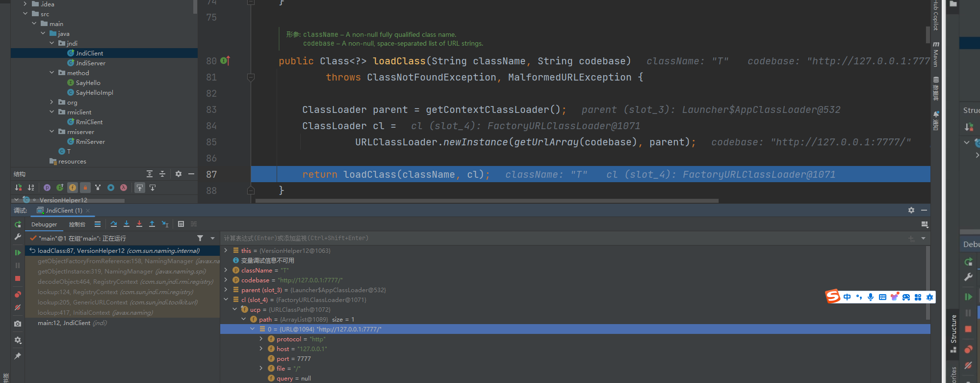The height and width of the screenshot is (383, 980).
Task: Stop the debug session with red square
Action: 18,278
